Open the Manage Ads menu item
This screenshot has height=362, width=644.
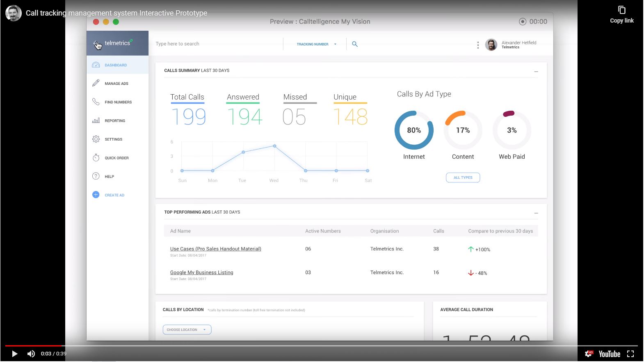[x=117, y=83]
